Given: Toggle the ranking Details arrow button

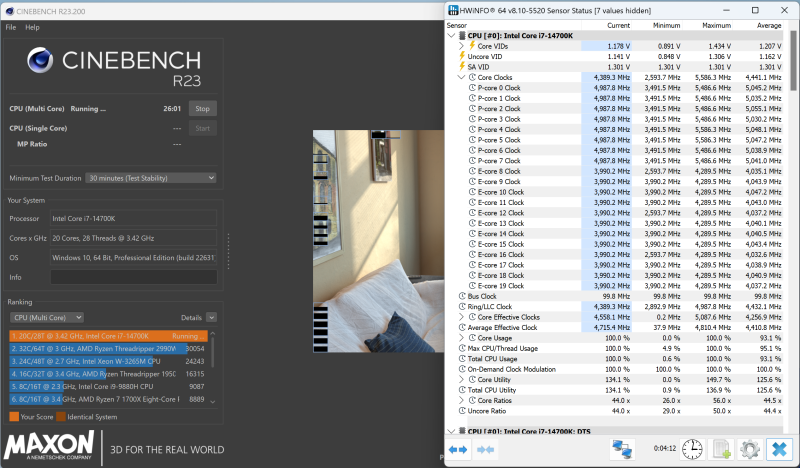Looking at the screenshot, I should click(214, 317).
